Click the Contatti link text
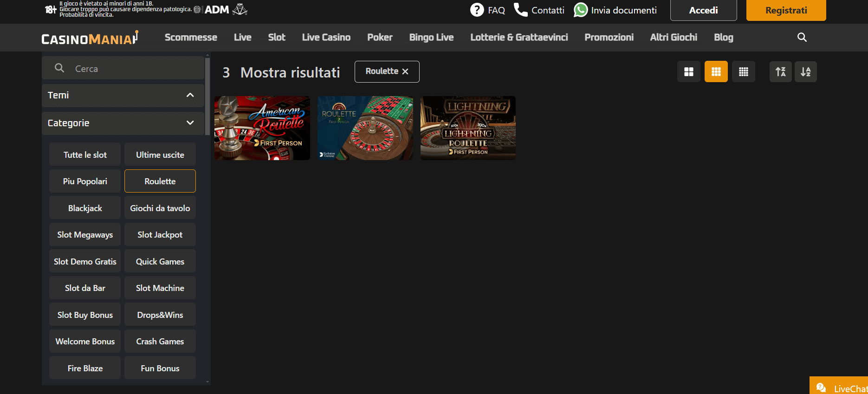Image resolution: width=868 pixels, height=394 pixels. pos(548,10)
